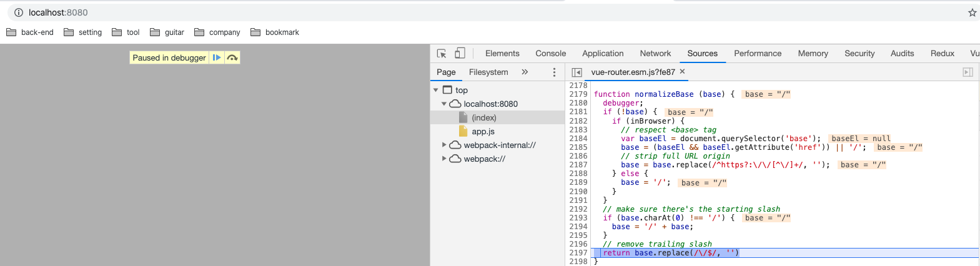Image resolution: width=980 pixels, height=266 pixels.
Task: Set breakpoint on line number 2193
Action: pos(578,218)
